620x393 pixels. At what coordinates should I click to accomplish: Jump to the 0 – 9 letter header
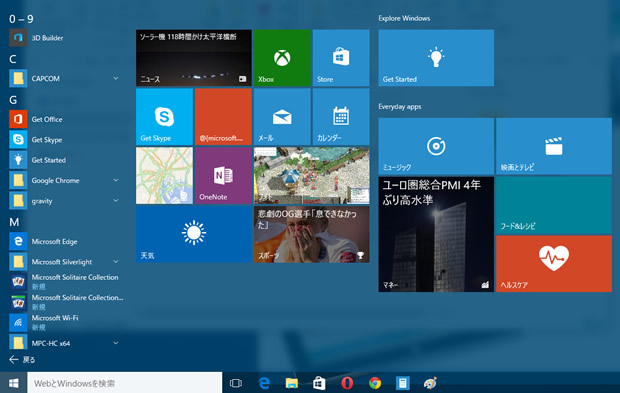[x=21, y=19]
